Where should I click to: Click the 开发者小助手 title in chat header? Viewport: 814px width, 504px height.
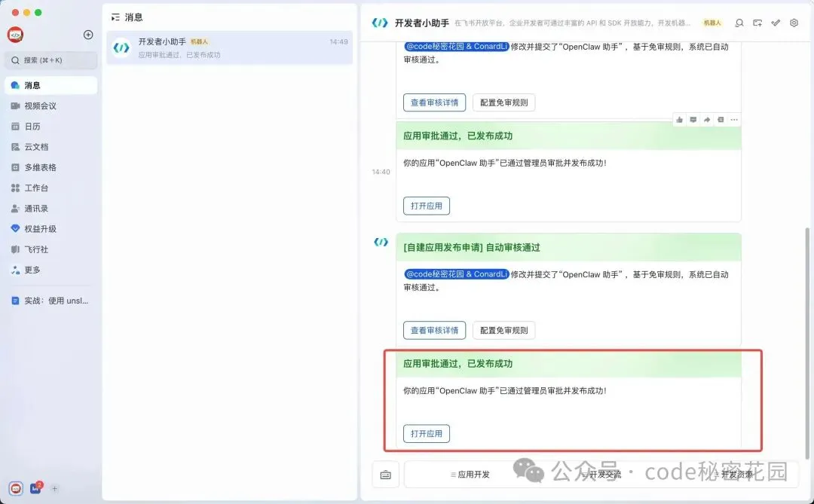click(x=421, y=23)
